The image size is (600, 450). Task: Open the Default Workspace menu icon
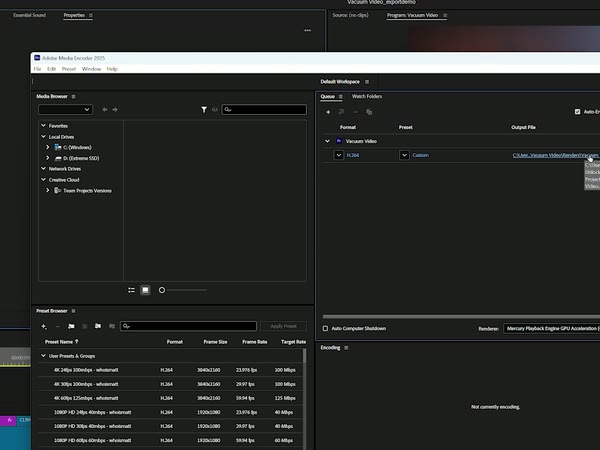(367, 82)
